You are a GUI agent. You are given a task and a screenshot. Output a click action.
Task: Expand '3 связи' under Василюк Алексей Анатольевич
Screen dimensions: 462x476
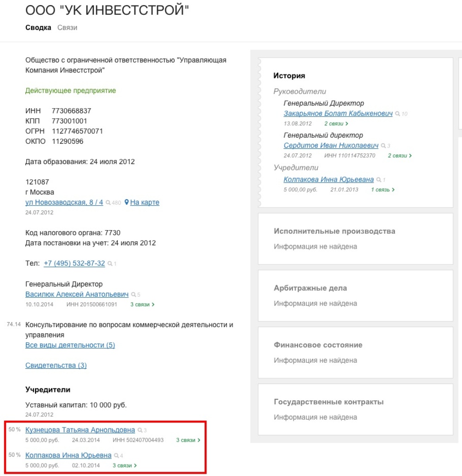tap(142, 305)
